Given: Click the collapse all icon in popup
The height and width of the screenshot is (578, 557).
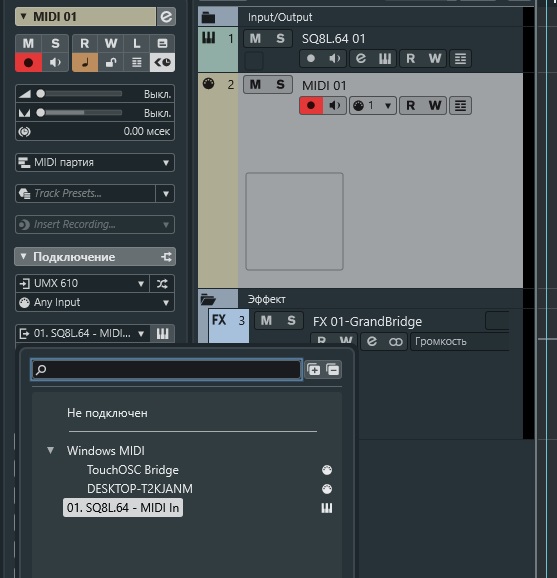Looking at the screenshot, I should coord(333,369).
